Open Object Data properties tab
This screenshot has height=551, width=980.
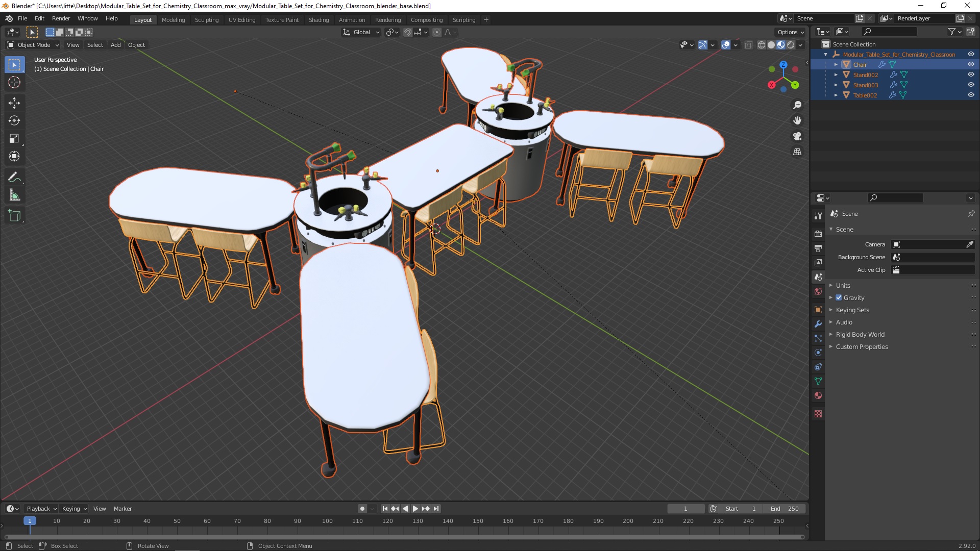[818, 381]
